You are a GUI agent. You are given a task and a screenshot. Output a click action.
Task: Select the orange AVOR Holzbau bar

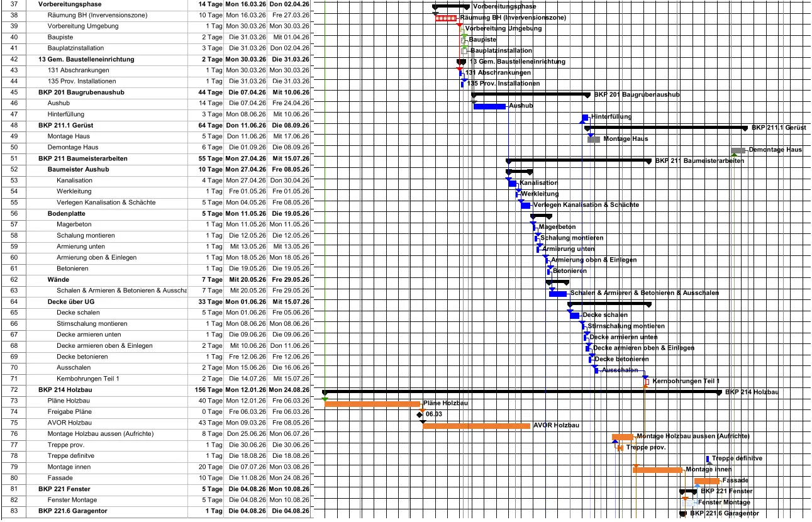(477, 426)
